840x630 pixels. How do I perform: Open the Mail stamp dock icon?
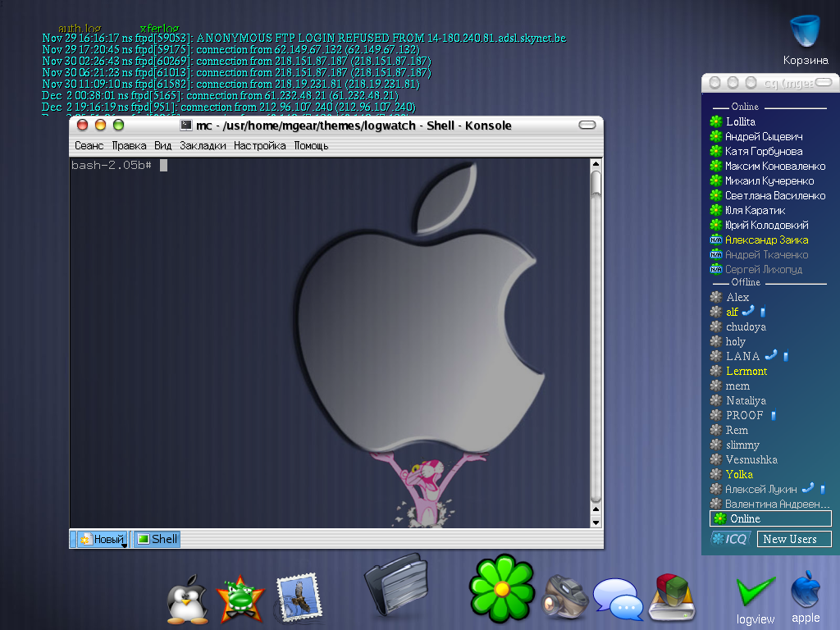coord(299,597)
